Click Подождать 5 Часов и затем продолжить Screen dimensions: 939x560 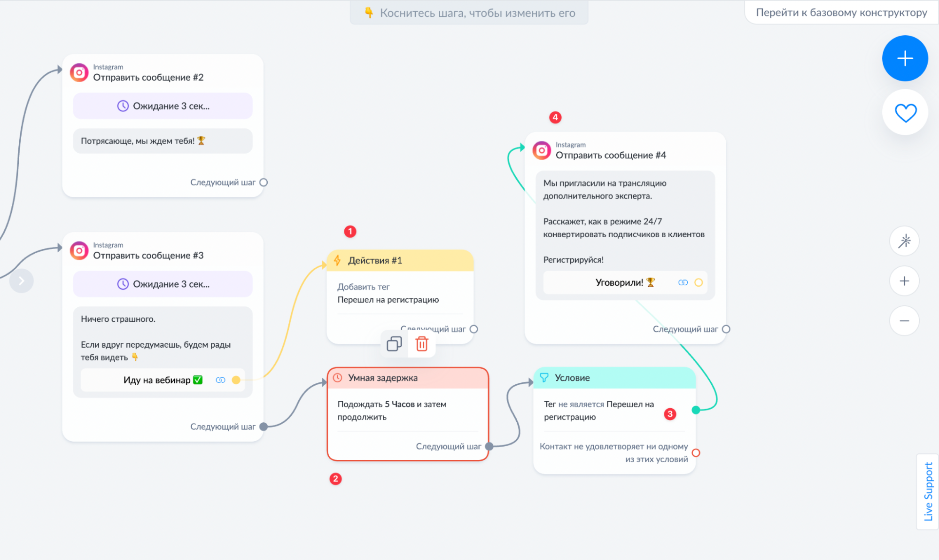coord(392,411)
